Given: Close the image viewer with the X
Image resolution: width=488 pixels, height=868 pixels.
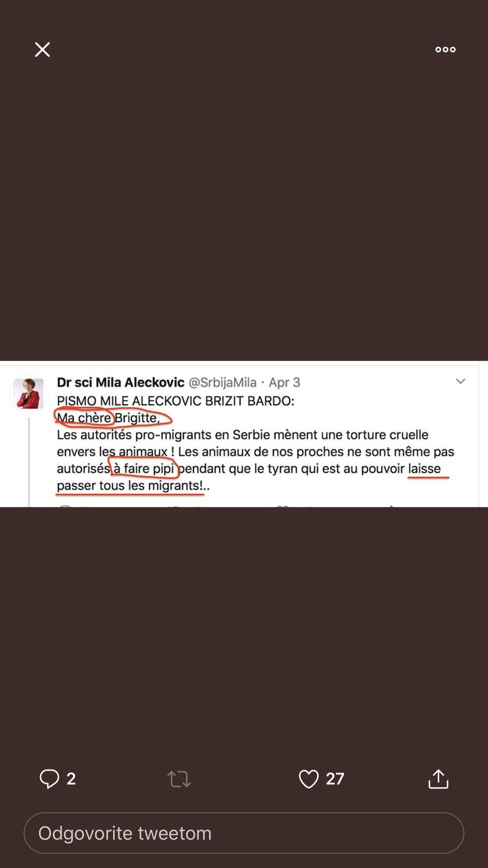Looking at the screenshot, I should [x=42, y=49].
